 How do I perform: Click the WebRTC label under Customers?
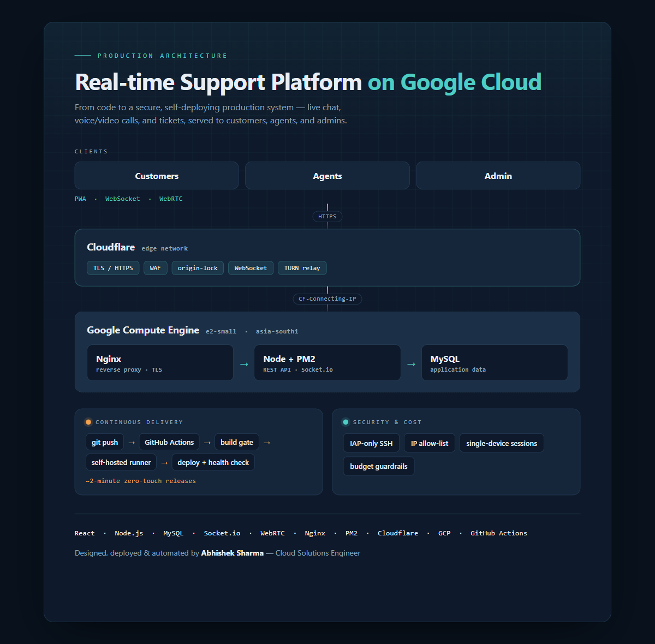click(171, 199)
